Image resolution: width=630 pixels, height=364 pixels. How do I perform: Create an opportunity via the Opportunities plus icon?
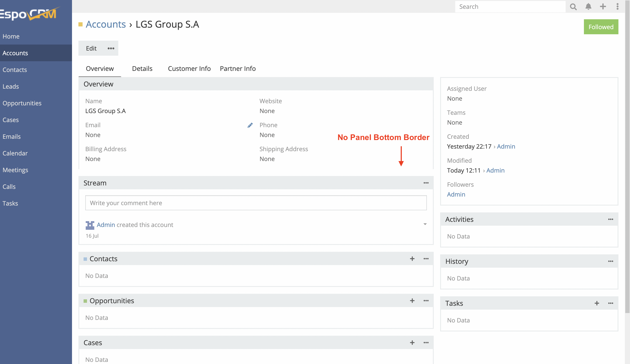tap(412, 301)
